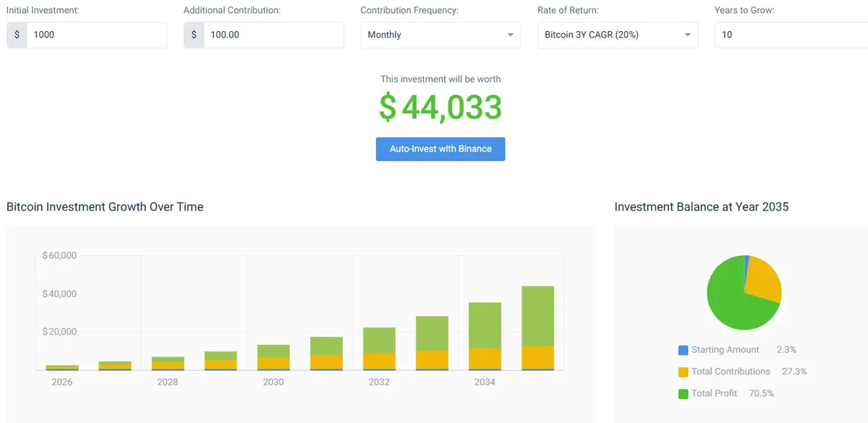The image size is (868, 423).
Task: Click Auto-Invest with Binance button
Action: click(441, 149)
